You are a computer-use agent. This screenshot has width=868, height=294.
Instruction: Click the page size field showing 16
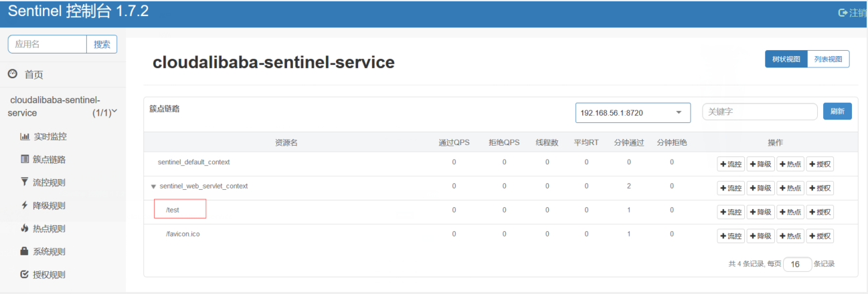[x=797, y=264]
